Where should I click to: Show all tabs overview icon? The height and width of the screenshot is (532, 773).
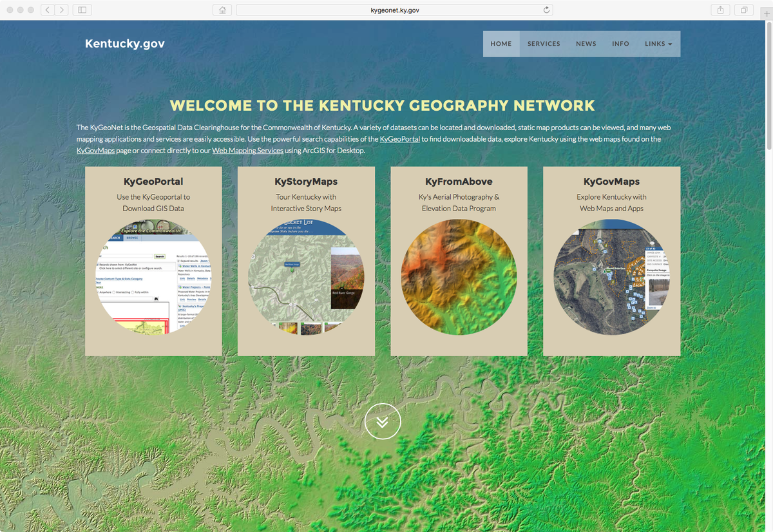coord(744,10)
